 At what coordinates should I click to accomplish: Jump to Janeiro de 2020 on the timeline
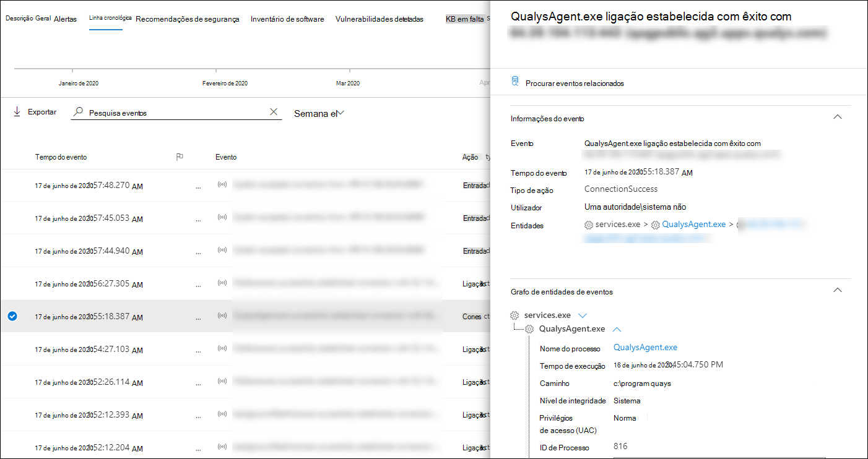[x=79, y=83]
